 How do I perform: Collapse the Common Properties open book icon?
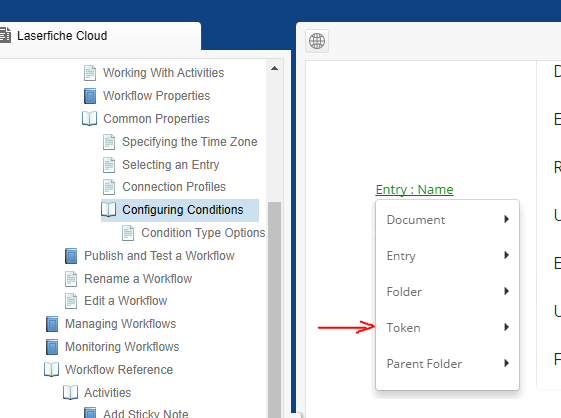[89, 118]
